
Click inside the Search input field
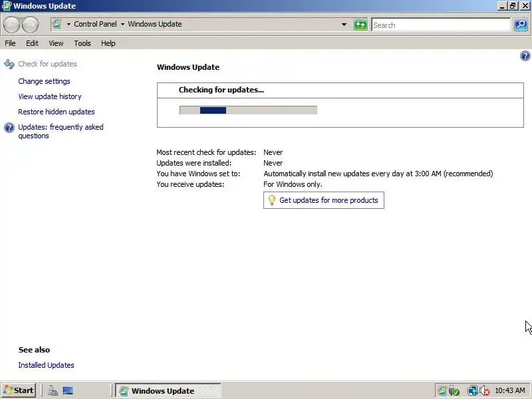click(441, 25)
